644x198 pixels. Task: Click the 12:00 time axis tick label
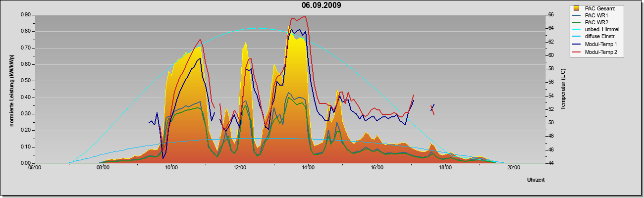click(240, 167)
